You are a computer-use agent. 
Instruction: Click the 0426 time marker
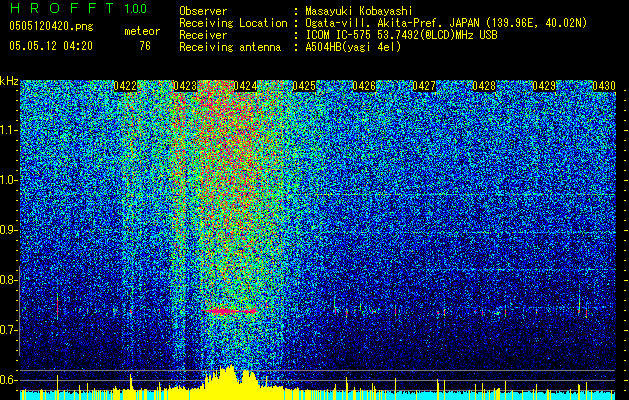(364, 86)
